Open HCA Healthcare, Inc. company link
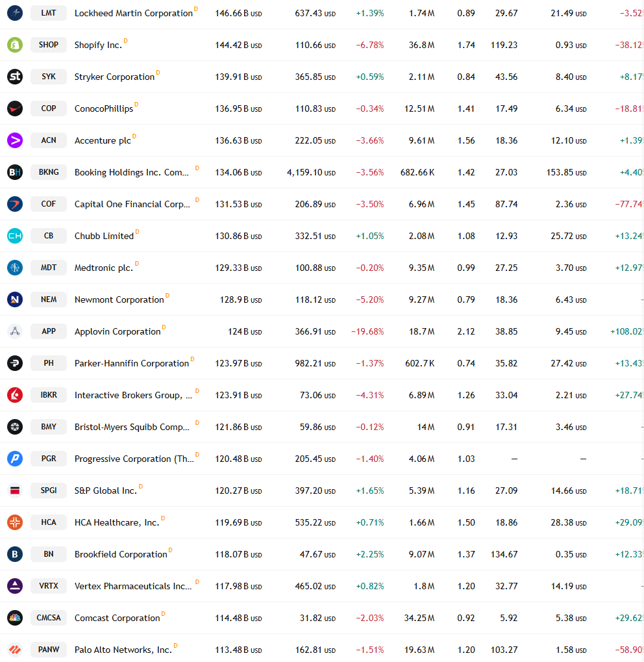 tap(117, 523)
